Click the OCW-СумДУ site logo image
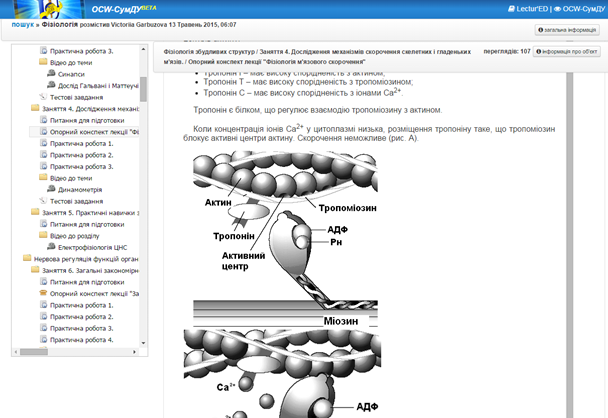Screen dimensions: 608x418 [49, 9]
